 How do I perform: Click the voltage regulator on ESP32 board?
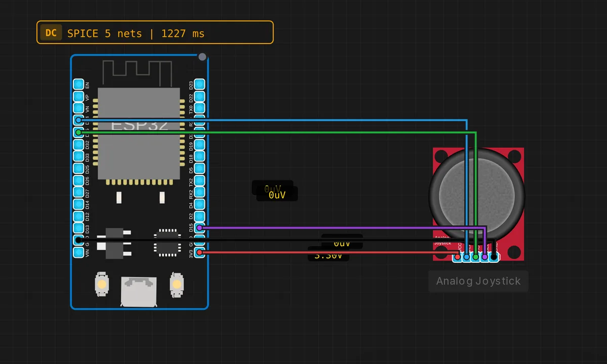114,242
